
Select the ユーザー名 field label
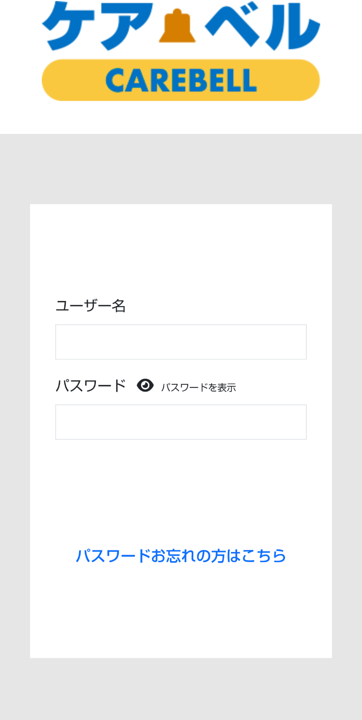coord(90,306)
